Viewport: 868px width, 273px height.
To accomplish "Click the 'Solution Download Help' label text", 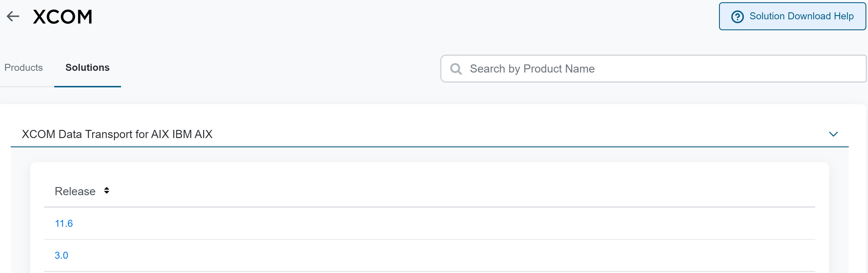I will tap(801, 16).
